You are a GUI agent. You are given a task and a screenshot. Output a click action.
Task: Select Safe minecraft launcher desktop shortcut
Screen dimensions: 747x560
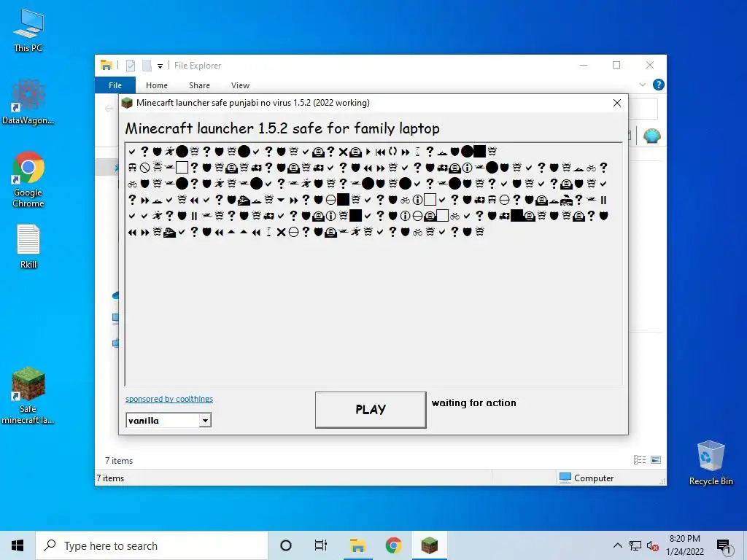(x=28, y=395)
